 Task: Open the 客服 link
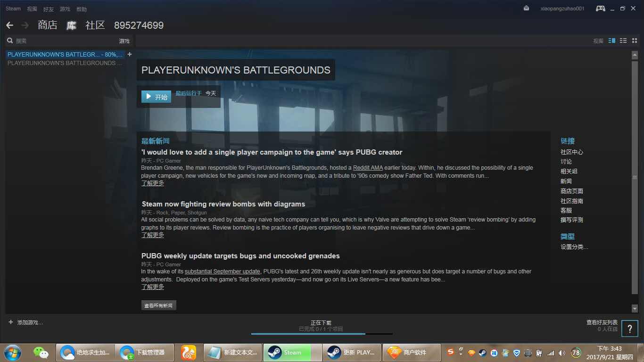(x=566, y=211)
